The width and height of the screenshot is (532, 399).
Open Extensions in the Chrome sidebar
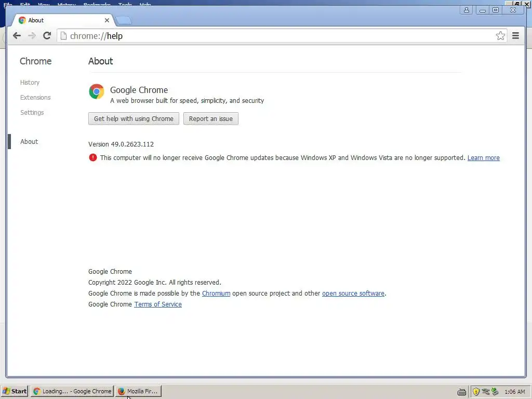click(x=35, y=97)
